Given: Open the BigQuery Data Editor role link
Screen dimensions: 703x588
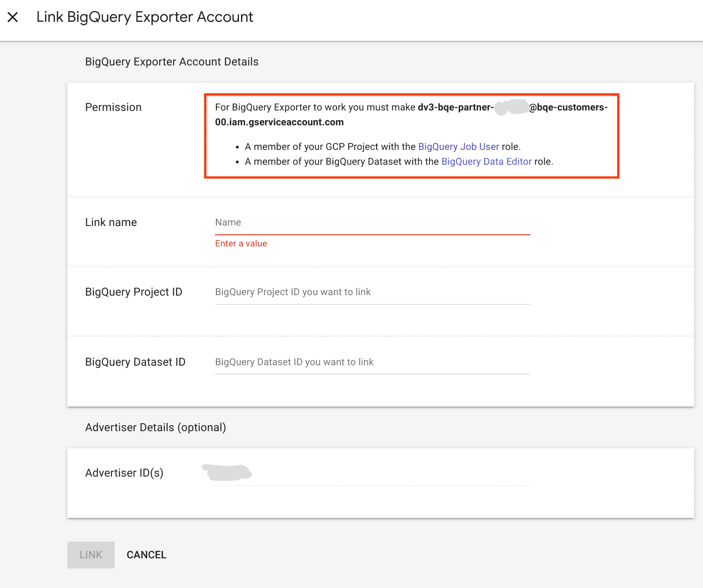Looking at the screenshot, I should pos(486,161).
